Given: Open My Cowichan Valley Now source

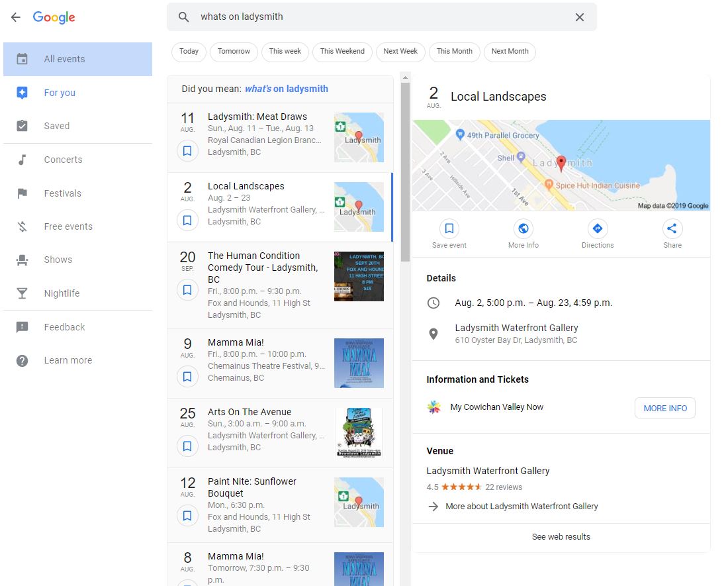Looking at the screenshot, I should point(496,407).
